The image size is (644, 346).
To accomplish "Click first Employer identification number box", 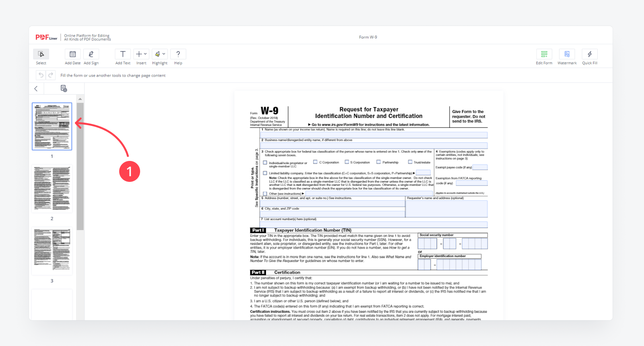I will [424, 264].
